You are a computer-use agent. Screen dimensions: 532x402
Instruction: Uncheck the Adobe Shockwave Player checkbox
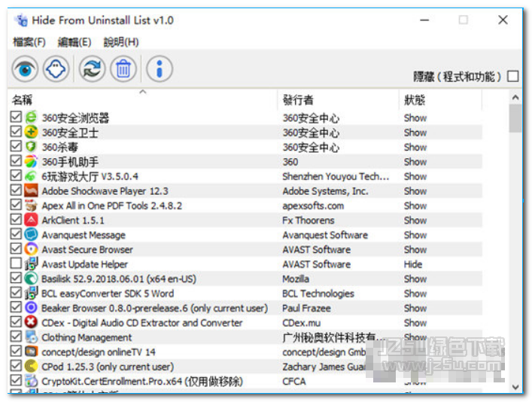click(x=16, y=190)
